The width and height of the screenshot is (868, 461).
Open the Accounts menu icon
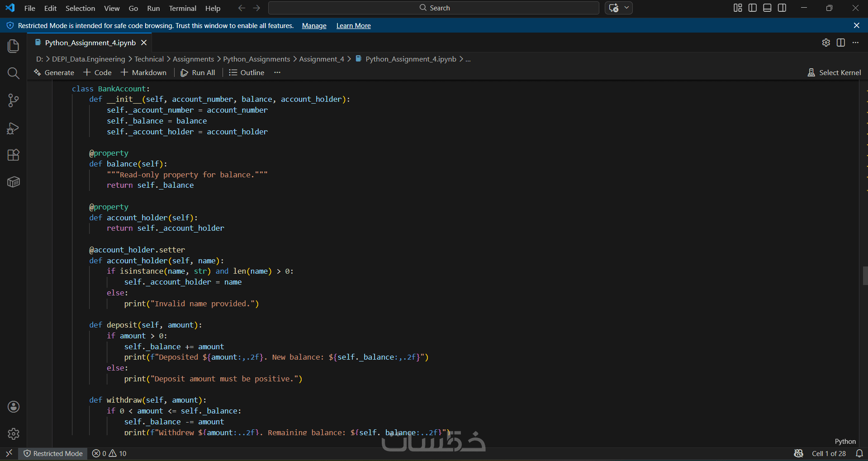(x=14, y=407)
